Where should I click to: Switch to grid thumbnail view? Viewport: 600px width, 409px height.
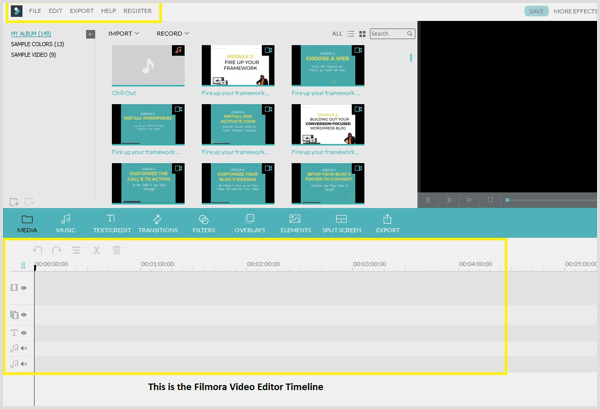pos(362,34)
